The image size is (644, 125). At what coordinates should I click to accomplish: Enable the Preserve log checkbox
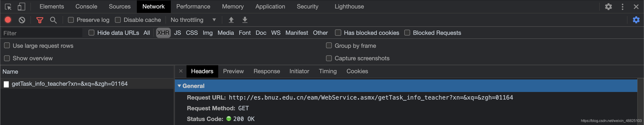[x=71, y=20]
